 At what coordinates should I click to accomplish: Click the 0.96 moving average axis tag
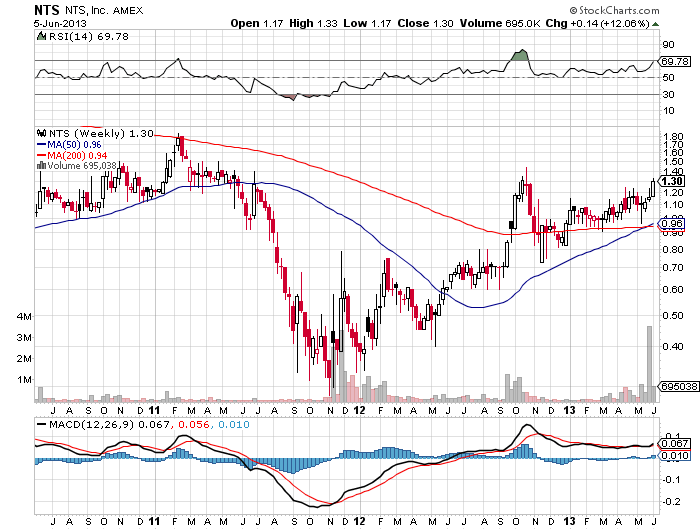coord(671,223)
